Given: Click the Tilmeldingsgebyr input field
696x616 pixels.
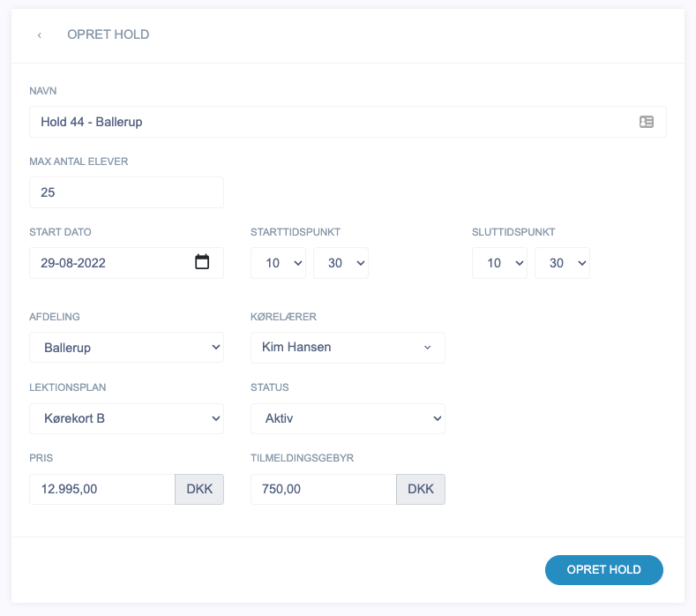Looking at the screenshot, I should (x=324, y=489).
